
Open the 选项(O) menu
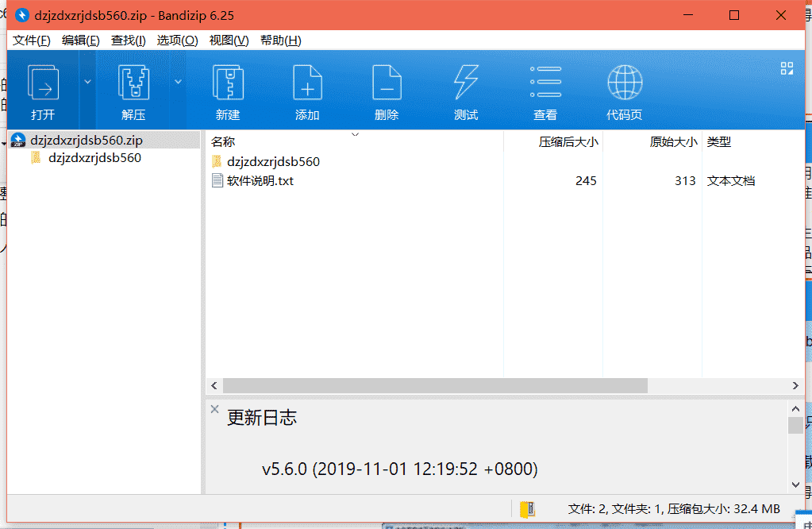click(x=177, y=41)
